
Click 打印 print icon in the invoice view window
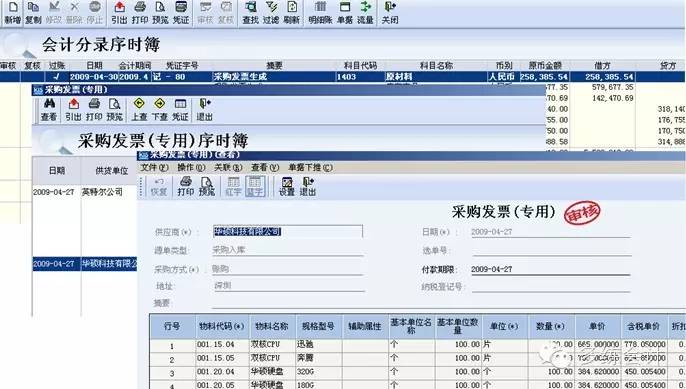(186, 186)
